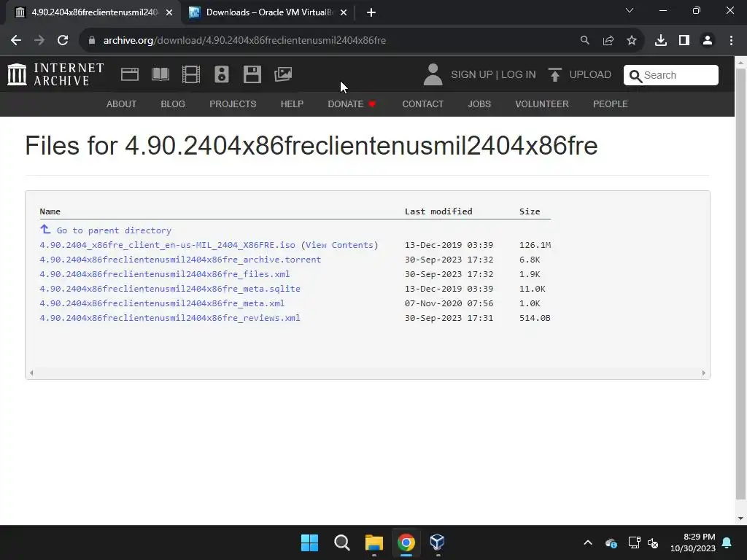747x560 pixels.
Task: Open the Web (Wayback Machine) icon
Action: click(x=130, y=74)
